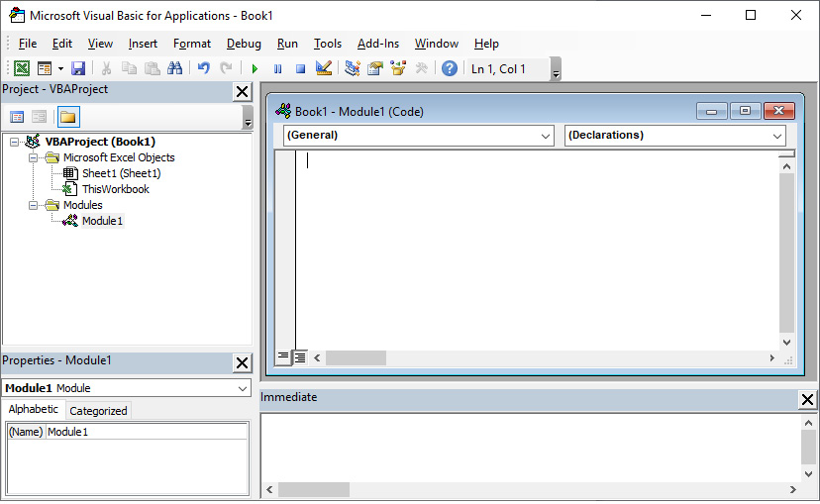Image resolution: width=820 pixels, height=504 pixels.
Task: Open the Window menu
Action: click(437, 44)
